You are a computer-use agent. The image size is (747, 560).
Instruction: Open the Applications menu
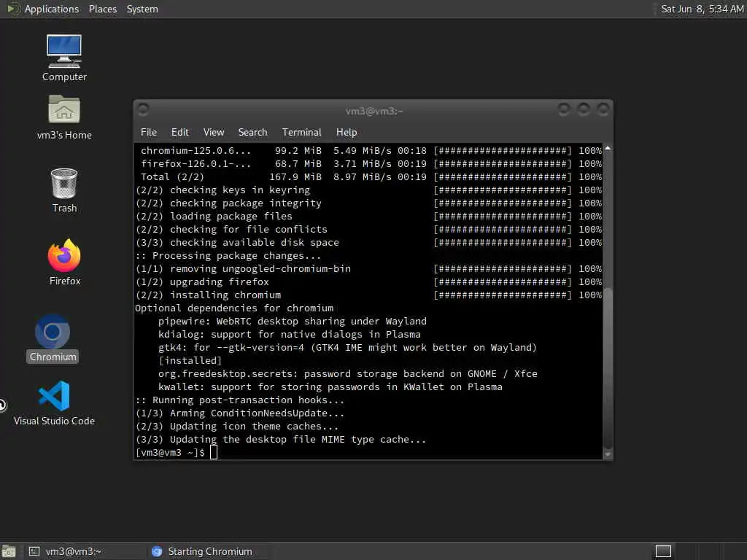[x=52, y=9]
